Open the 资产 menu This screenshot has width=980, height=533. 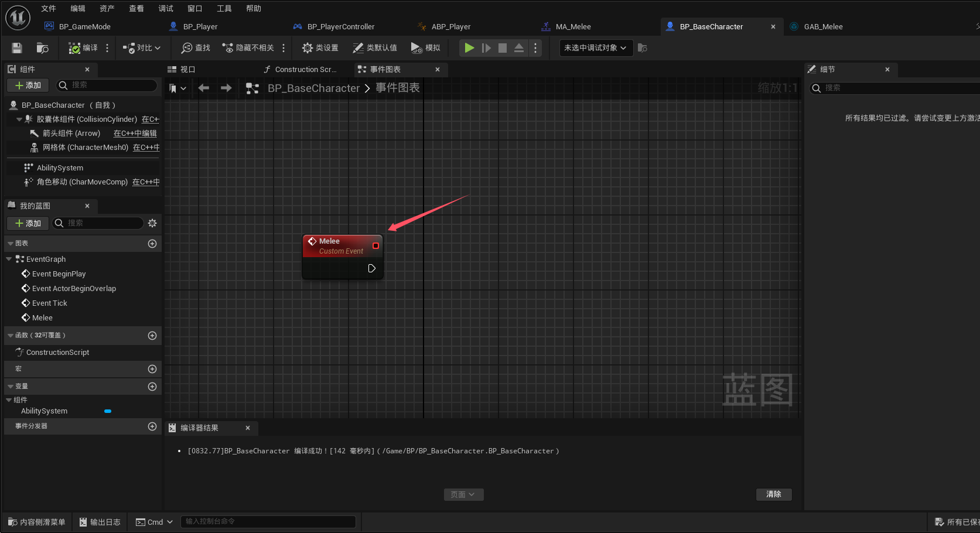107,8
